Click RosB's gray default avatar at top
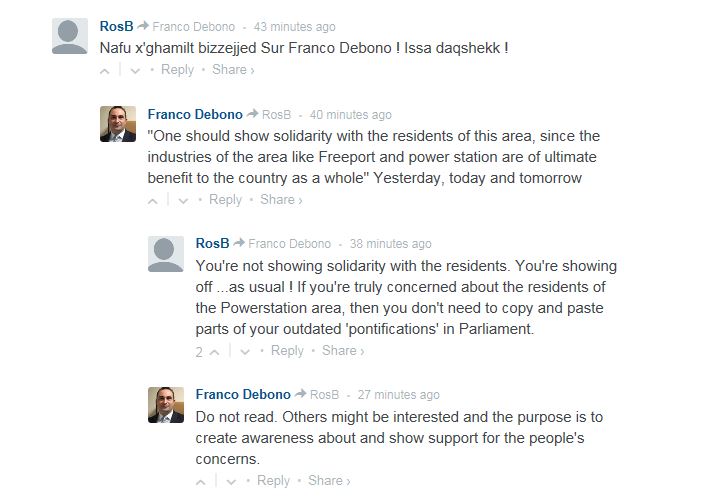 [x=70, y=36]
